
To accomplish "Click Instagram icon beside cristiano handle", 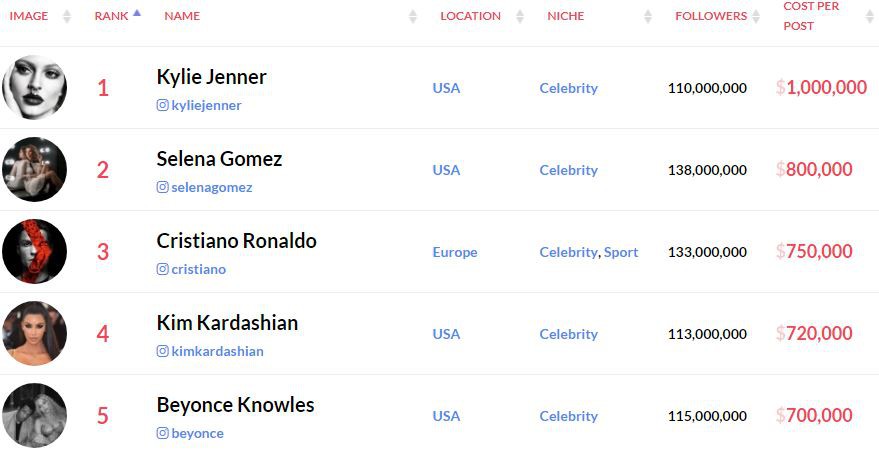I will [x=163, y=269].
